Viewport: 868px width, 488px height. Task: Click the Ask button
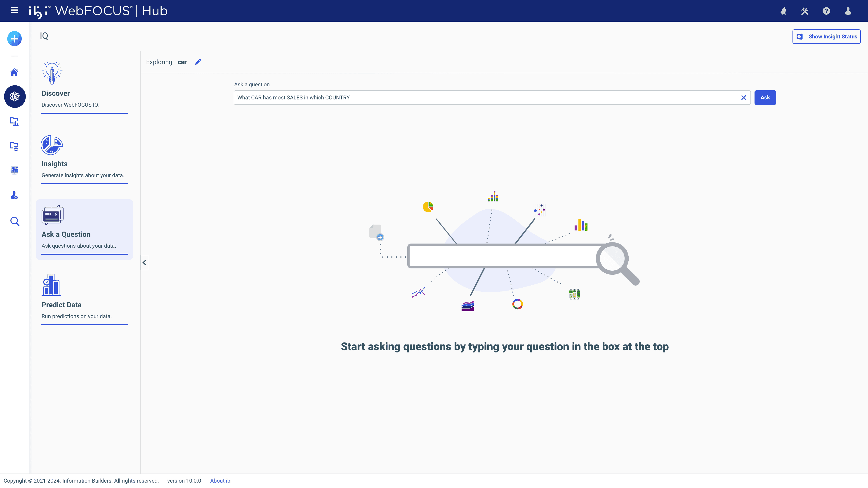point(765,98)
